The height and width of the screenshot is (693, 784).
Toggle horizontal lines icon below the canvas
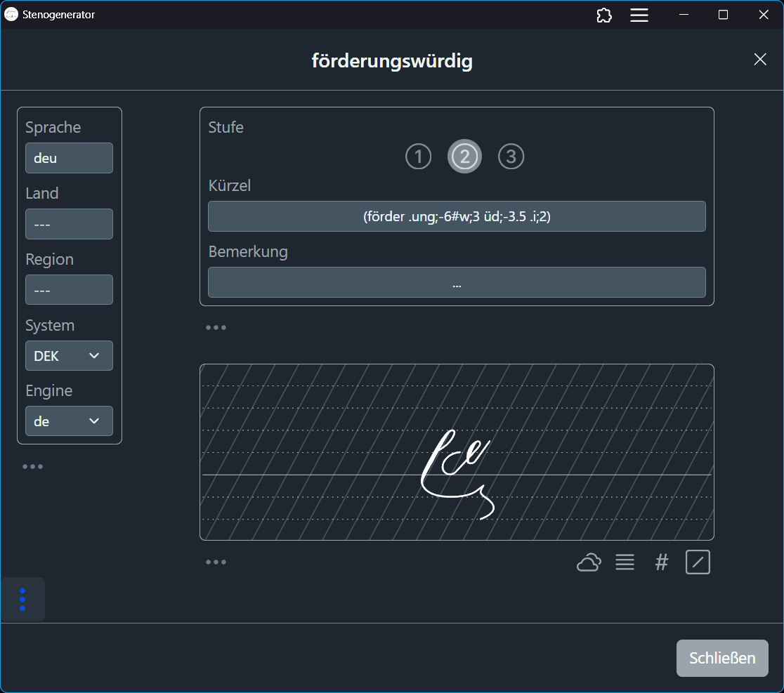click(625, 562)
